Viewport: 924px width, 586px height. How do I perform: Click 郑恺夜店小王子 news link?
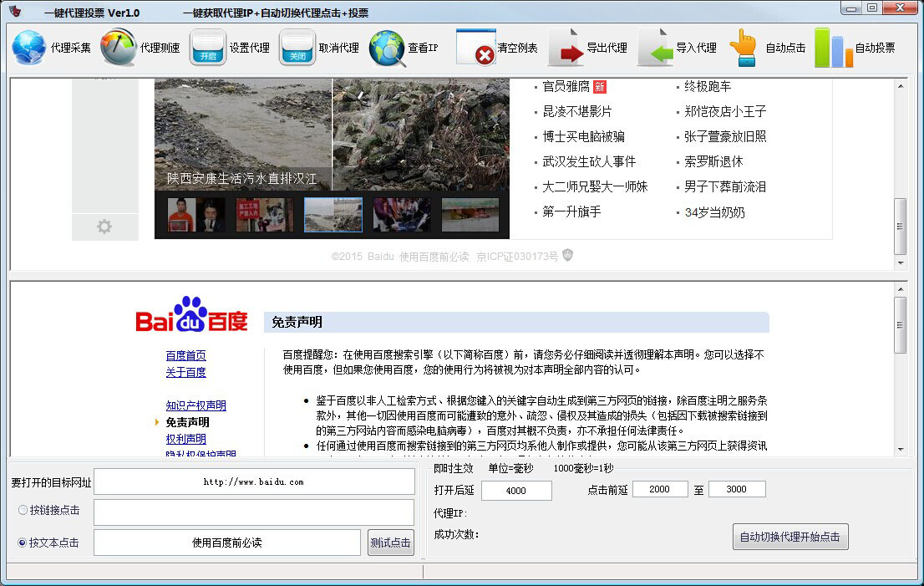[x=725, y=111]
